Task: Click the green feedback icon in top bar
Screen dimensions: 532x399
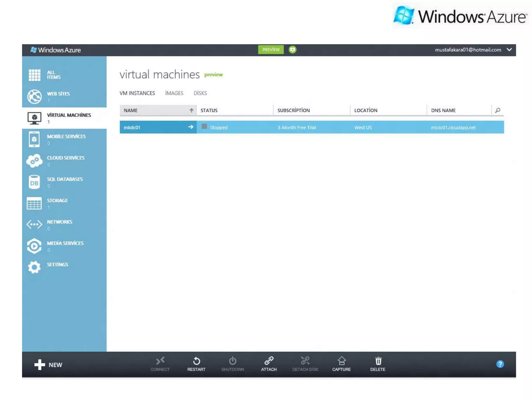Action: 292,50
